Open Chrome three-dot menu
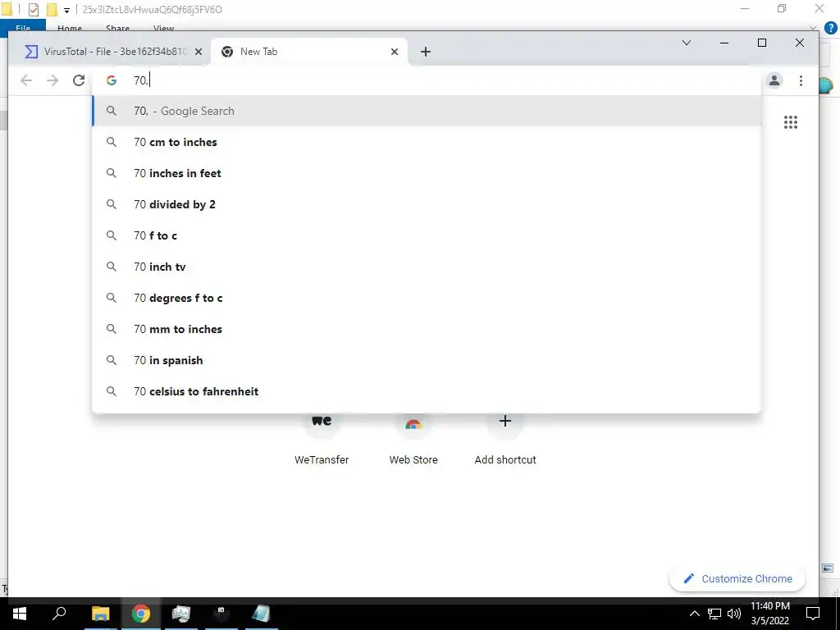840x630 pixels. click(801, 80)
